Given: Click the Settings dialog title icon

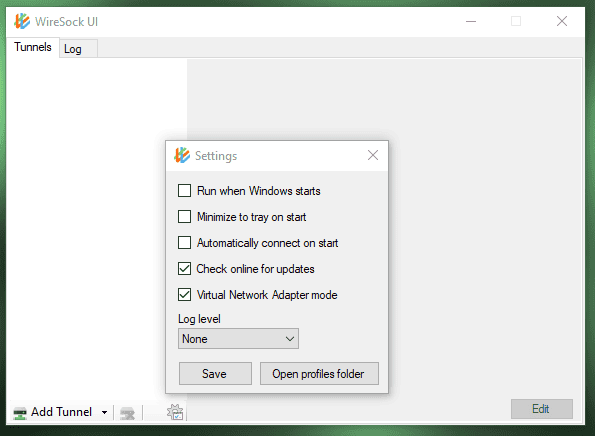Looking at the screenshot, I should (x=182, y=155).
